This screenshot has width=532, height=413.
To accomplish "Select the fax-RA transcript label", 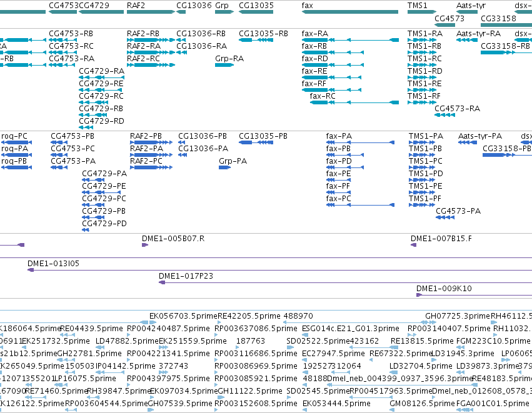I will tap(315, 34).
